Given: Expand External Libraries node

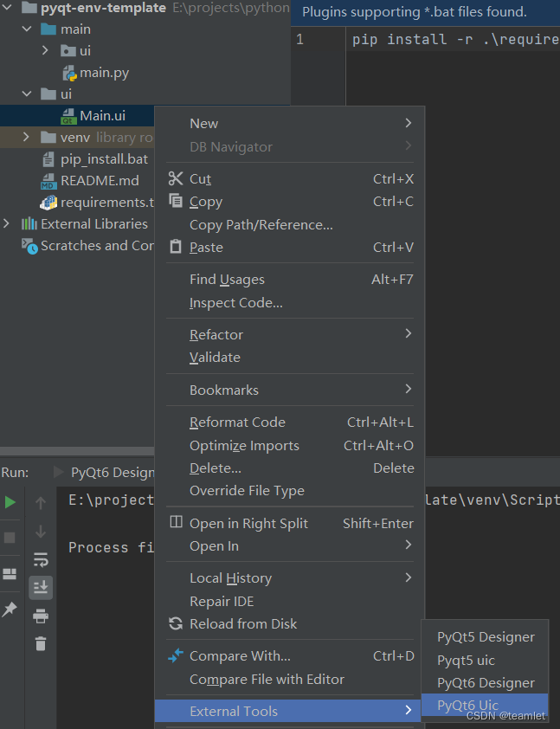Looking at the screenshot, I should click(6, 224).
